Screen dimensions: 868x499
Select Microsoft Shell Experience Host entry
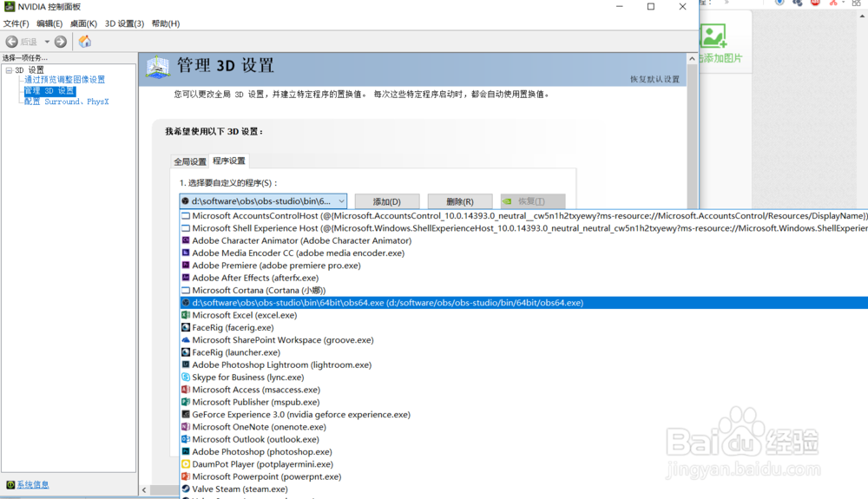coord(524,228)
